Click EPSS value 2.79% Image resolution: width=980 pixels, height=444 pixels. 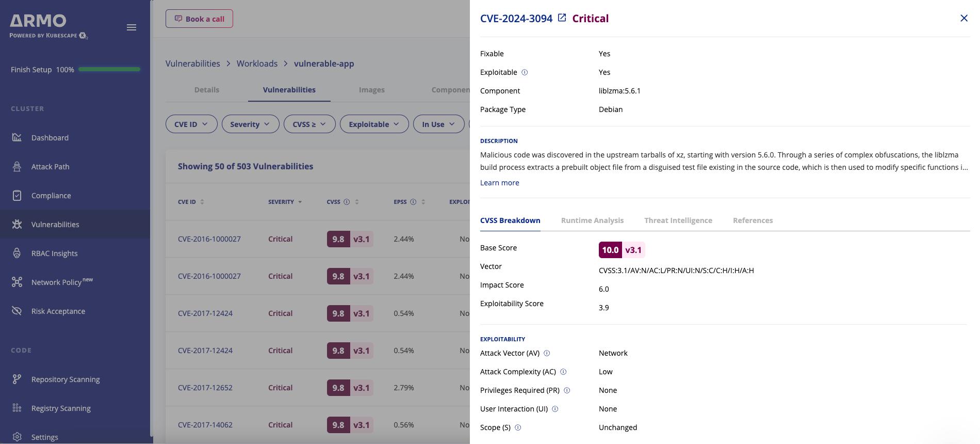(x=404, y=388)
